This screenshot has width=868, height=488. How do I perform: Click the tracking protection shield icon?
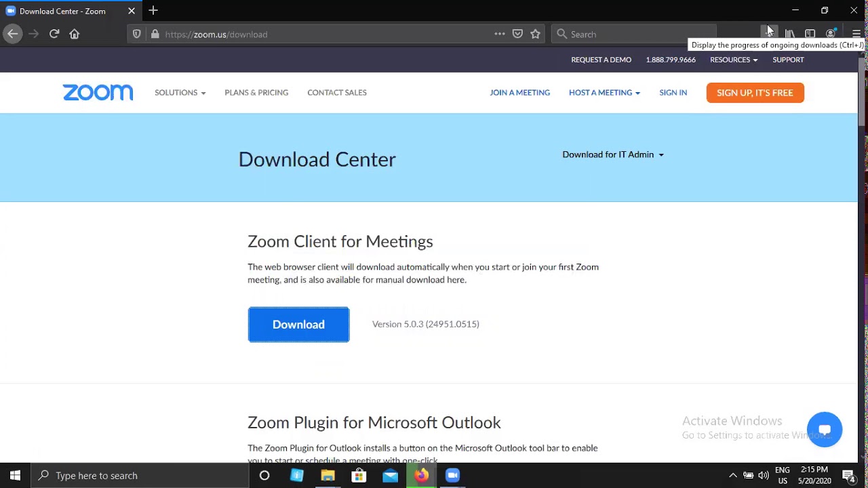coord(137,34)
